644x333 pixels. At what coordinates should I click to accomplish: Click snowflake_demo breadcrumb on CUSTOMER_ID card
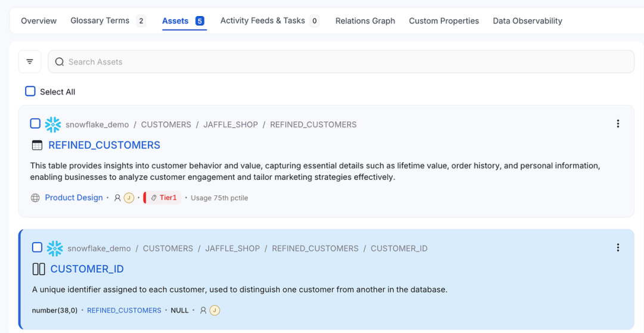tap(99, 248)
